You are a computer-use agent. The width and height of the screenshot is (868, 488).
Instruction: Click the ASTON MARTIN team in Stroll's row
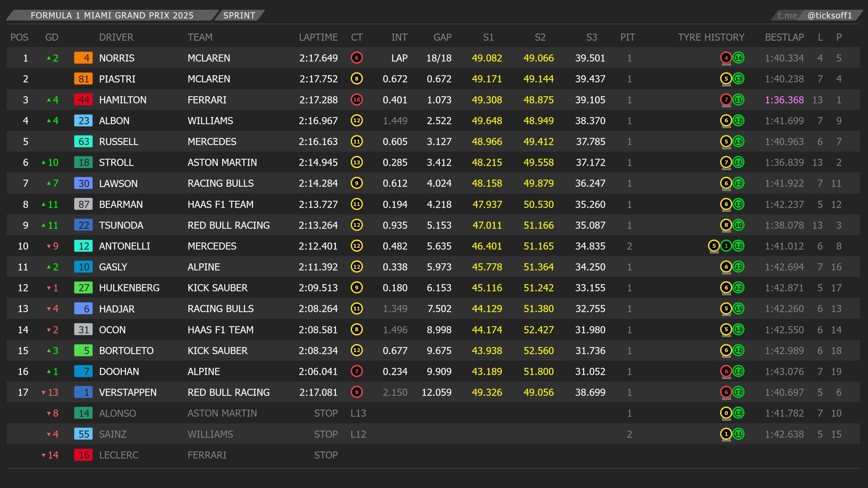(x=222, y=162)
